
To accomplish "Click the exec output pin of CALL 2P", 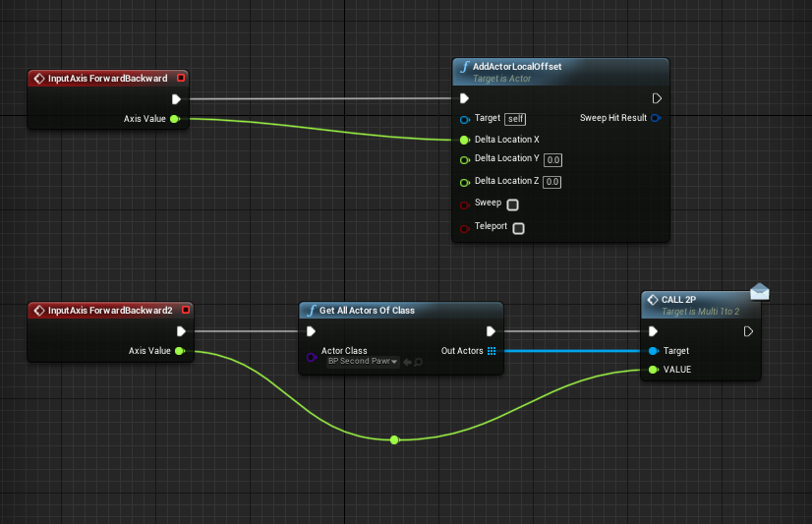I will 748,331.
